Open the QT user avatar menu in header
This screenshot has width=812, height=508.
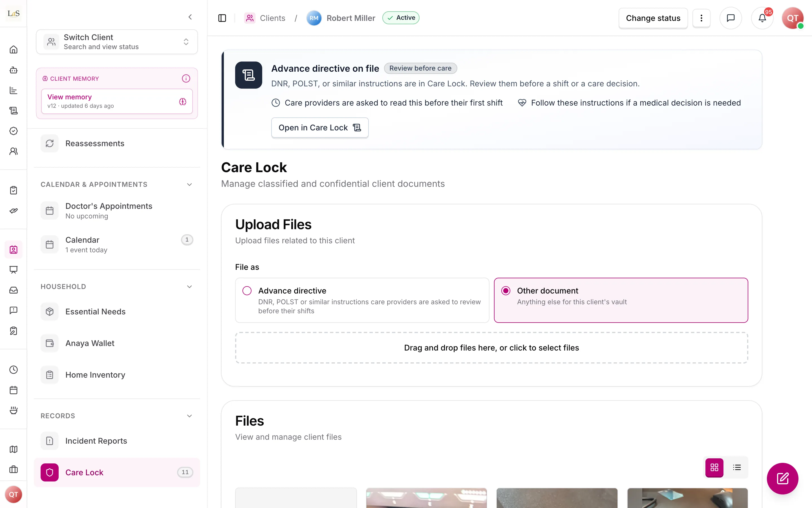[x=793, y=18]
